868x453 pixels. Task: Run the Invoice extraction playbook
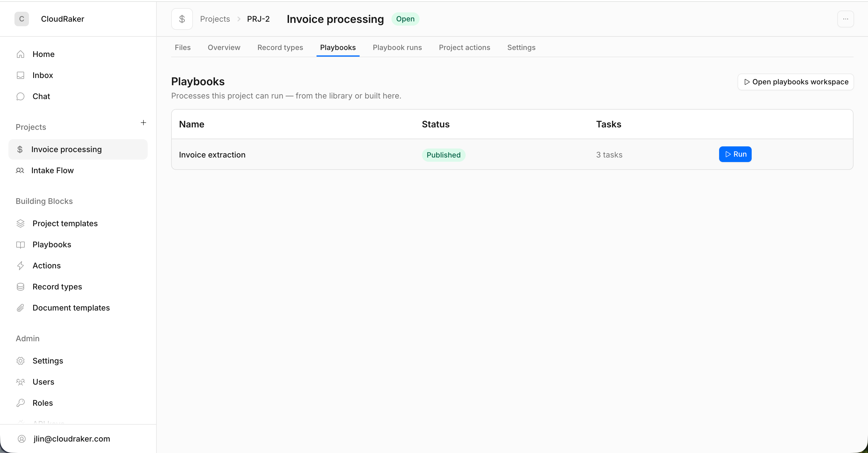[735, 154]
